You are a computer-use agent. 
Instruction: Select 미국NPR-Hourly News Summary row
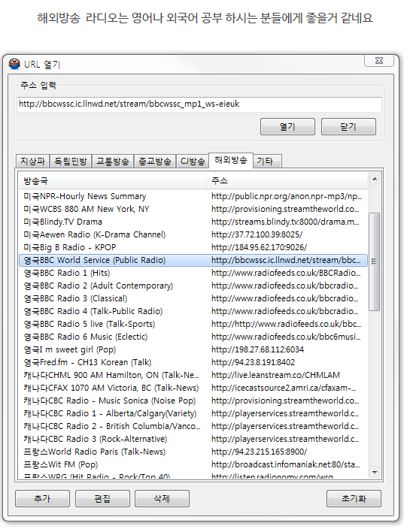coord(193,196)
